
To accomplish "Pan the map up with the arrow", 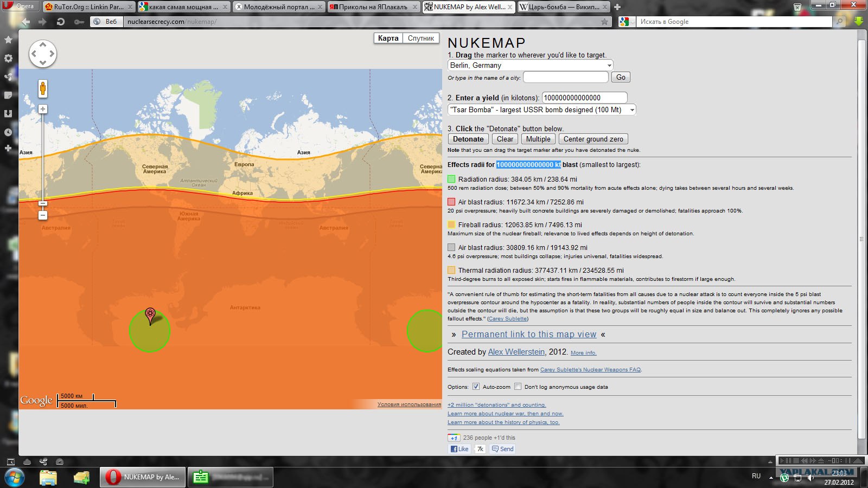I will click(42, 44).
